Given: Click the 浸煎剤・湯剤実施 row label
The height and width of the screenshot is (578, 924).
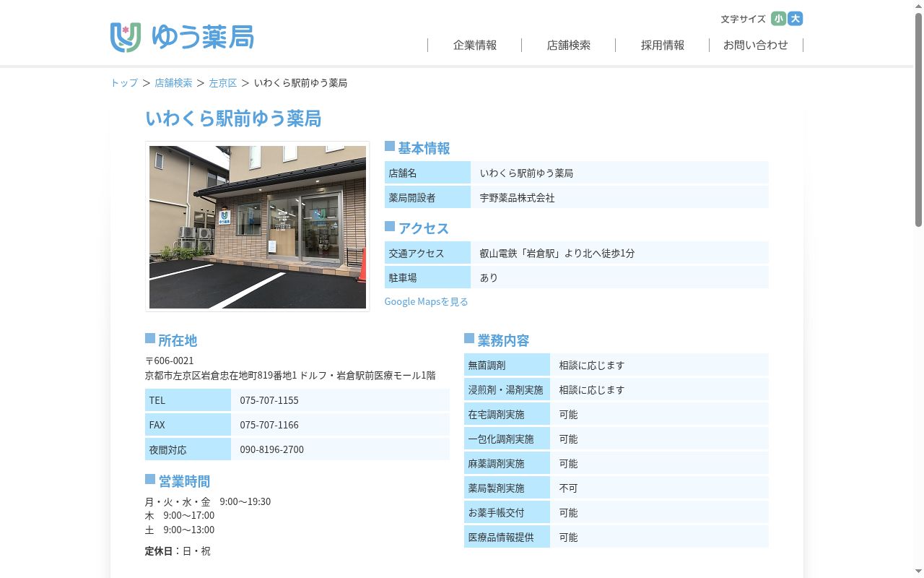Looking at the screenshot, I should click(x=507, y=390).
